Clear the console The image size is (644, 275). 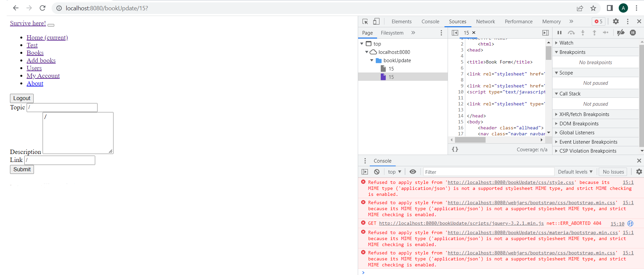377,172
